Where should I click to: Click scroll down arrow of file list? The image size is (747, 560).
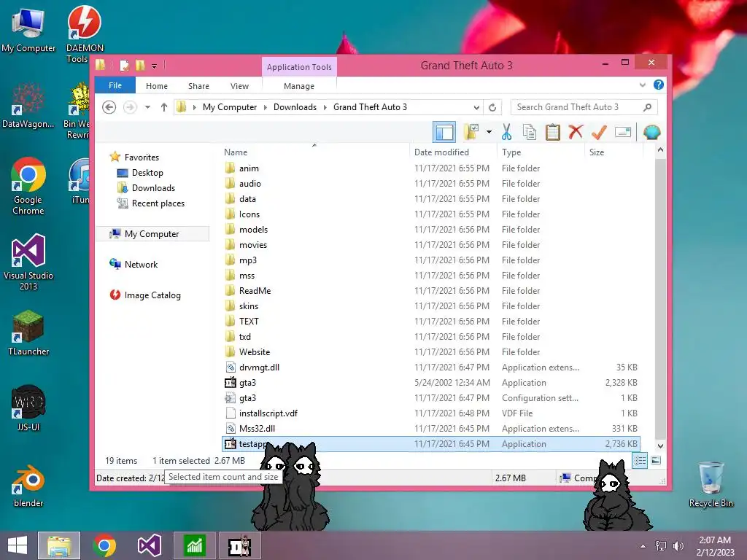point(660,446)
